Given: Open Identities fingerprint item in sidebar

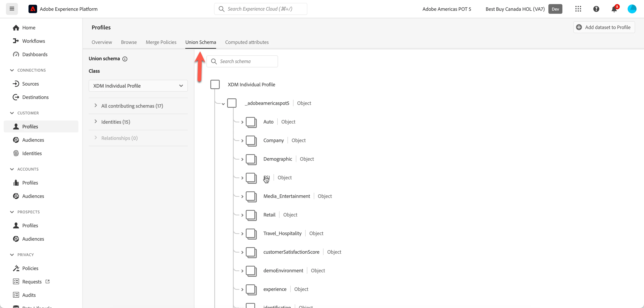Looking at the screenshot, I should (x=32, y=153).
